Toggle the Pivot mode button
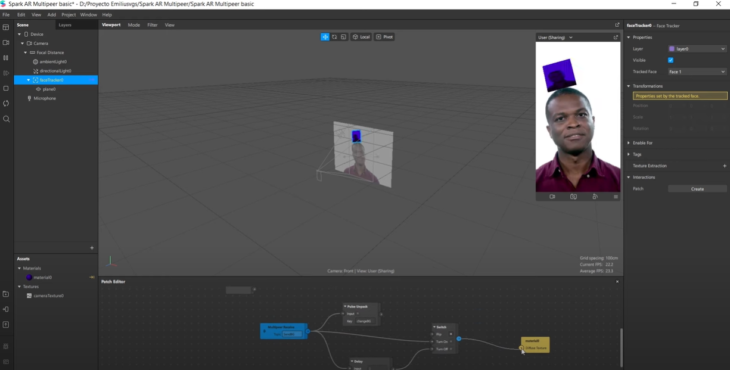Screen dimensions: 730x370 [385, 37]
